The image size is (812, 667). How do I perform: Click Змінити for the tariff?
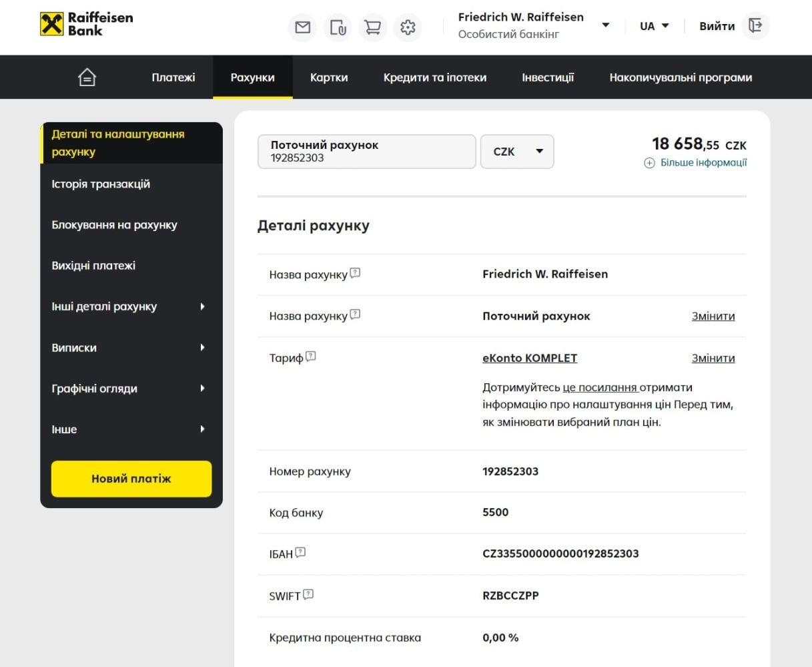coord(713,359)
